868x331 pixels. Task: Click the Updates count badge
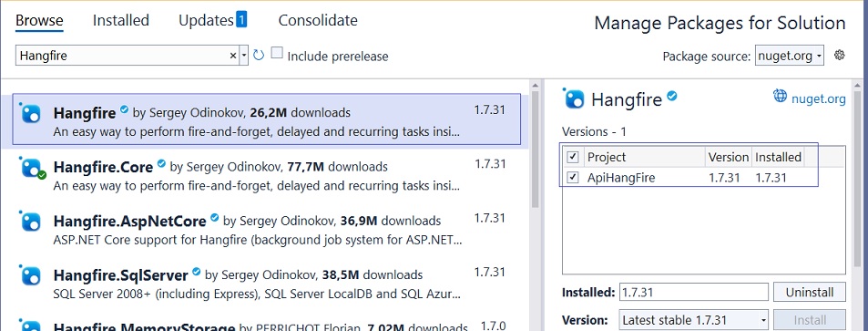[241, 20]
